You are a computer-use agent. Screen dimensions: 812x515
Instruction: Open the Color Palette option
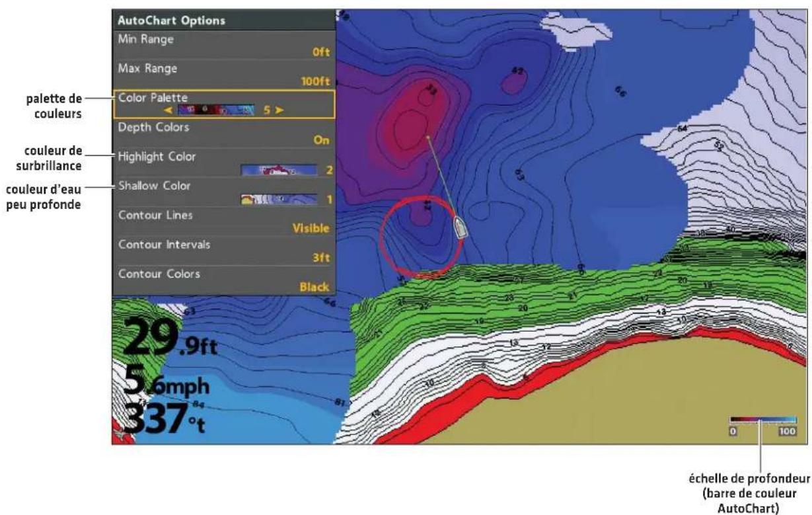pos(224,104)
